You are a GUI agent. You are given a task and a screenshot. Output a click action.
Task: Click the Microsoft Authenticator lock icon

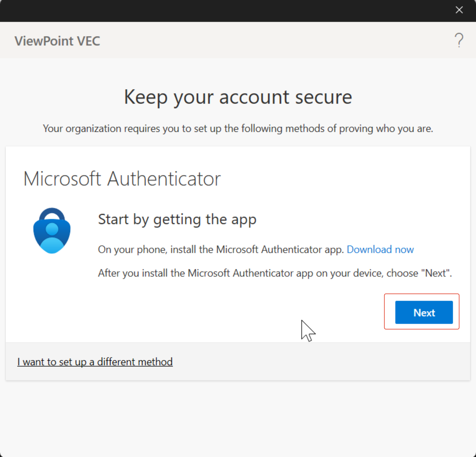(52, 231)
